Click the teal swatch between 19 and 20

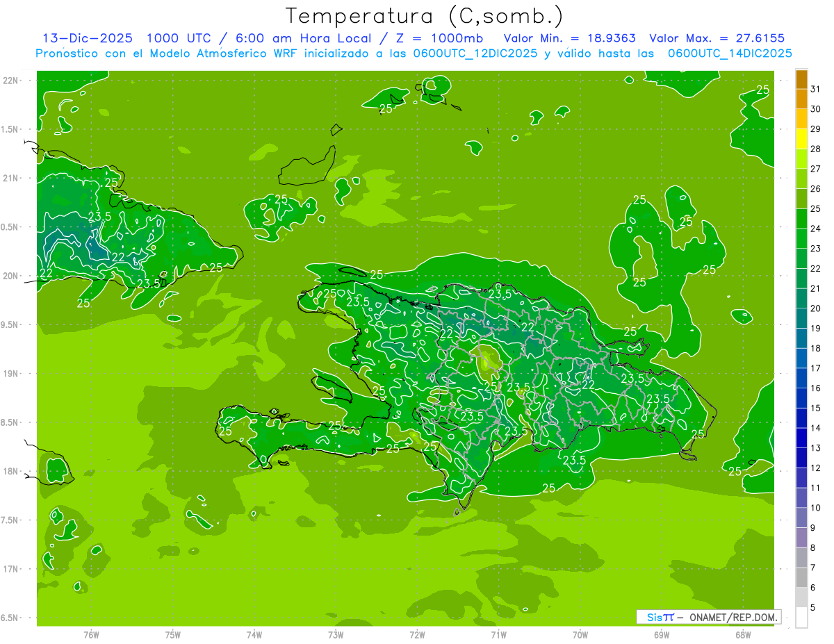tap(801, 318)
